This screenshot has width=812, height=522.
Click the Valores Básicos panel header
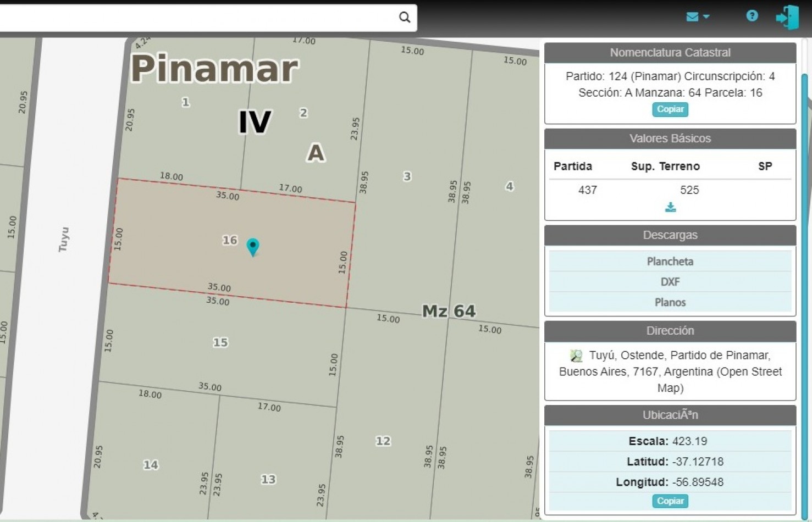click(670, 138)
